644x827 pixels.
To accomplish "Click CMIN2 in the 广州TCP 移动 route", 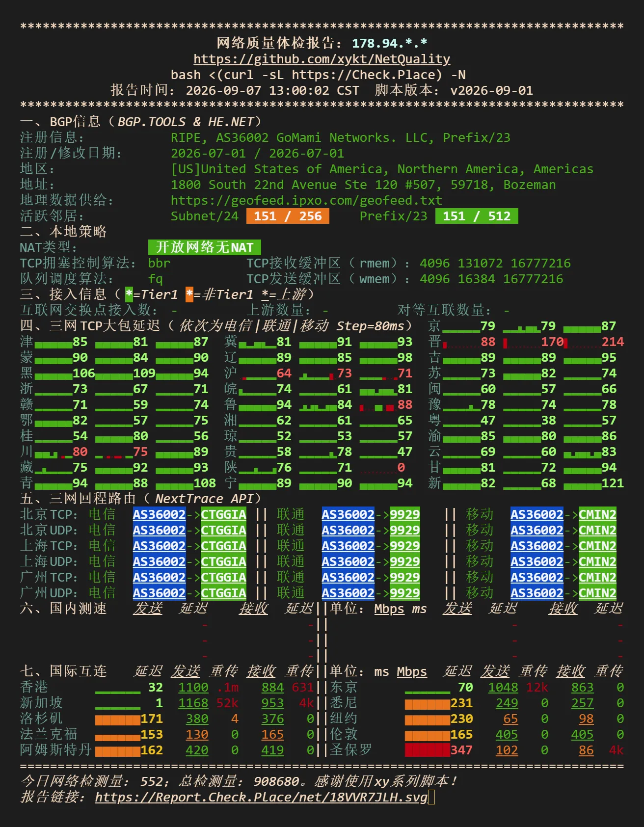I will [597, 577].
